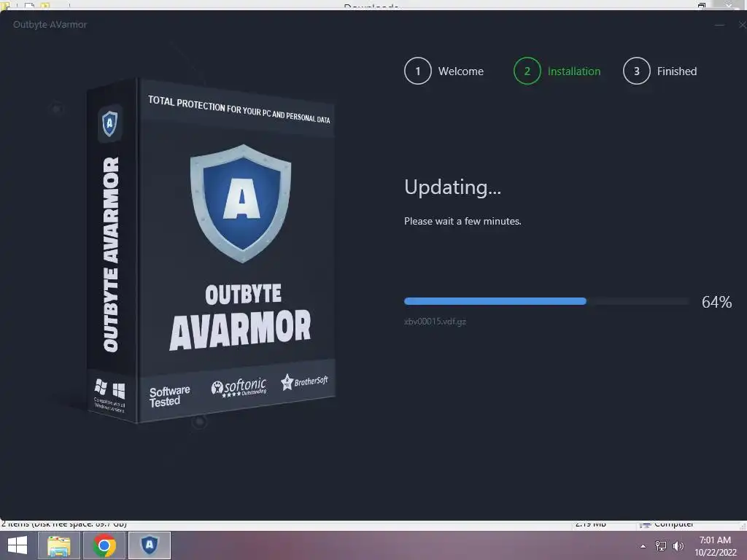Open Google Chrome from the taskbar

pyautogui.click(x=104, y=545)
